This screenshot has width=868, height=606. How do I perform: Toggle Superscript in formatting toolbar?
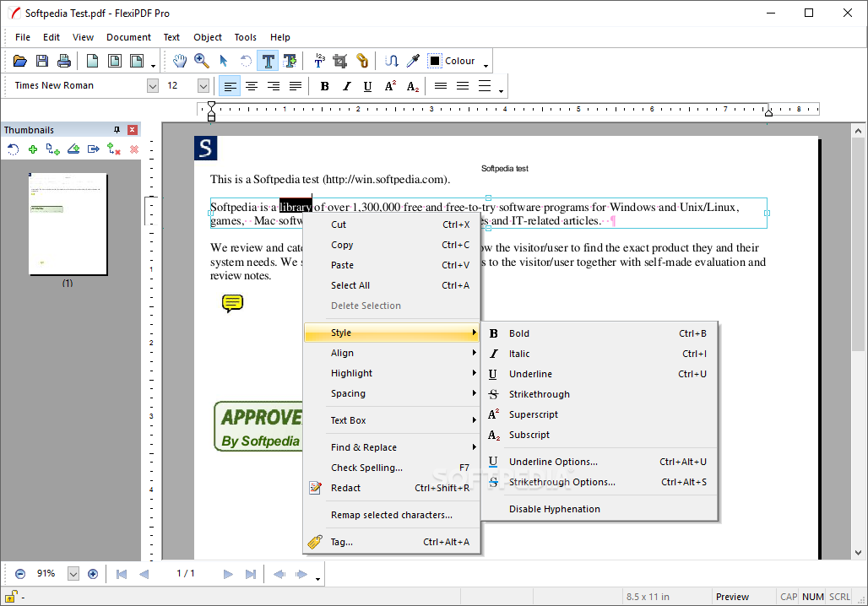[390, 86]
